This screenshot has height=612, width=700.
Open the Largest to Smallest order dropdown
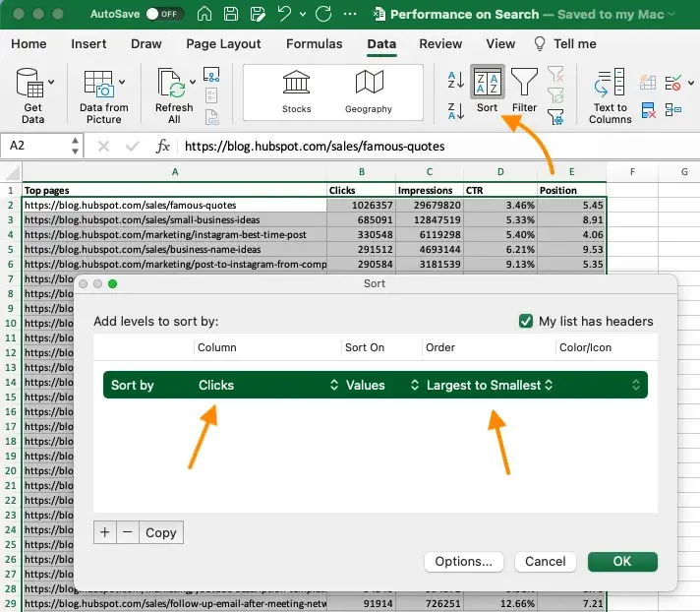(x=490, y=385)
